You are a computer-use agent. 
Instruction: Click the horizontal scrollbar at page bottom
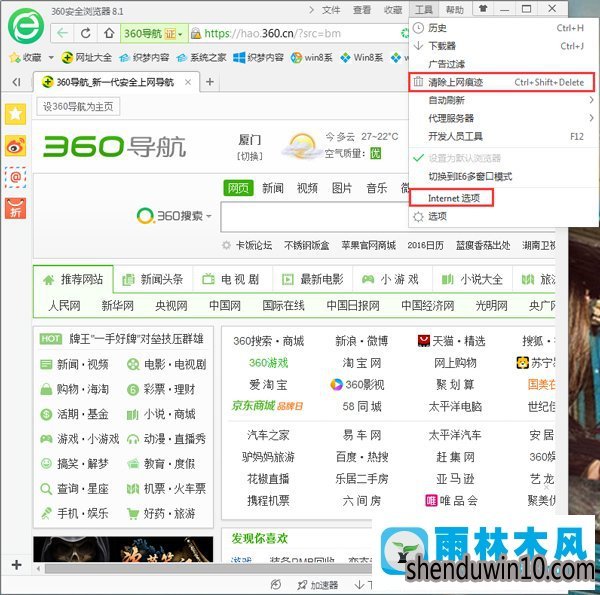[207, 569]
